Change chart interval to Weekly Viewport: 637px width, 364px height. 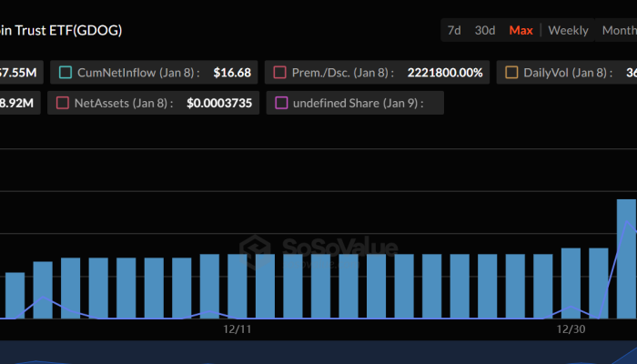pos(568,30)
